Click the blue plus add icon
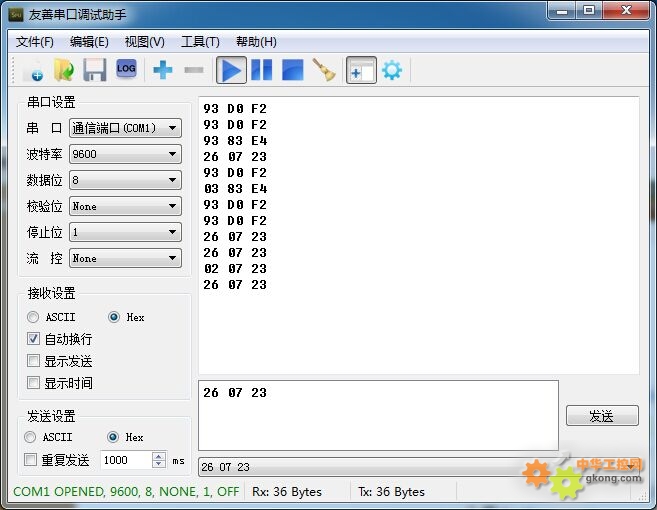 [x=163, y=70]
